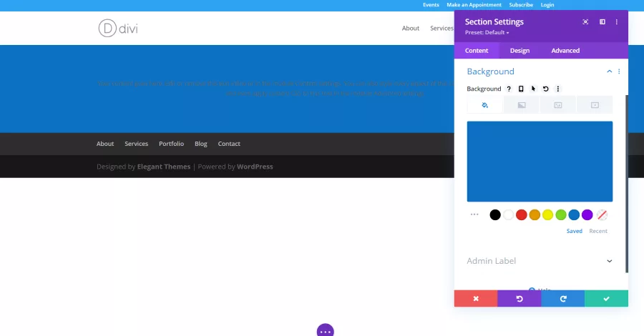The width and height of the screenshot is (644, 336).
Task: Click Services in footer menu
Action: (x=137, y=144)
